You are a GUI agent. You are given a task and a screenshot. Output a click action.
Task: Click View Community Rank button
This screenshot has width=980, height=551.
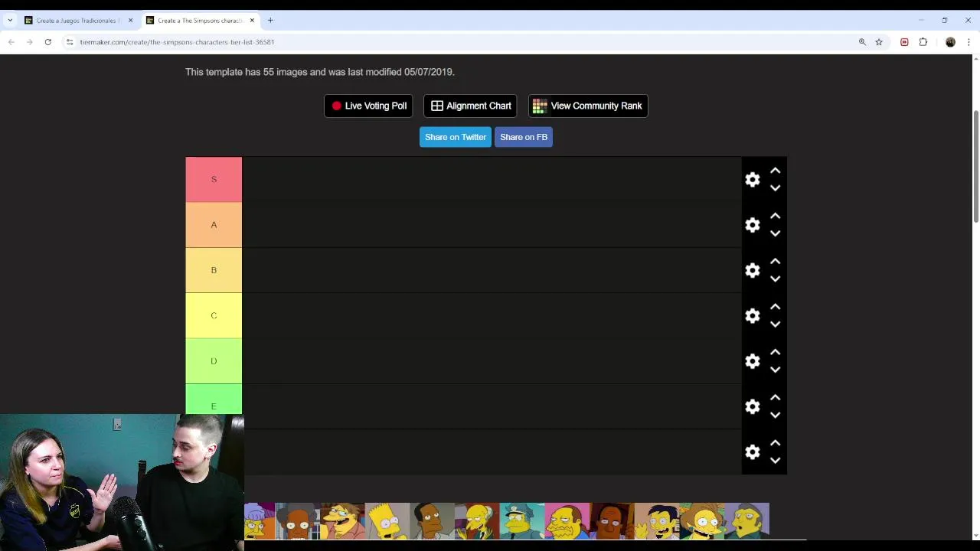[588, 106]
